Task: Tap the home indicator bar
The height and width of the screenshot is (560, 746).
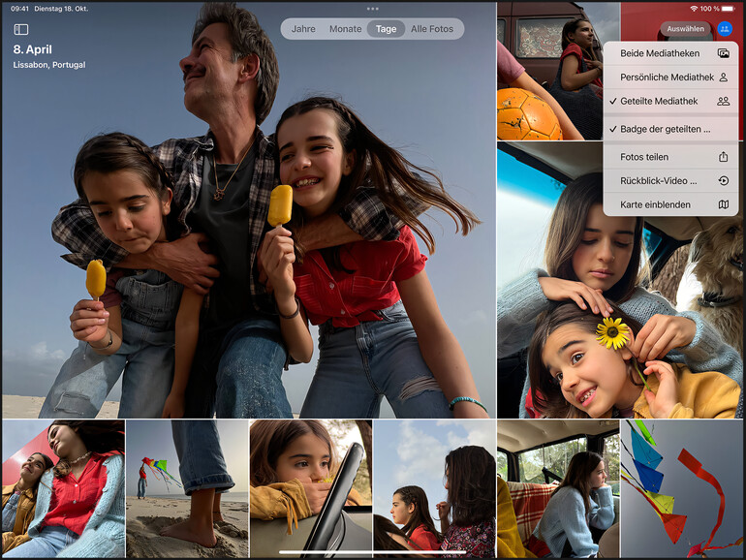Action: click(x=373, y=552)
